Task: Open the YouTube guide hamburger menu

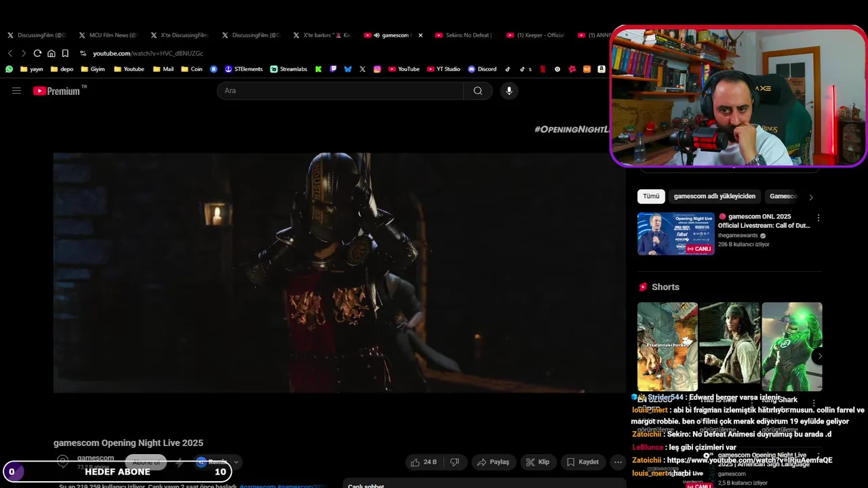Action: tap(16, 91)
